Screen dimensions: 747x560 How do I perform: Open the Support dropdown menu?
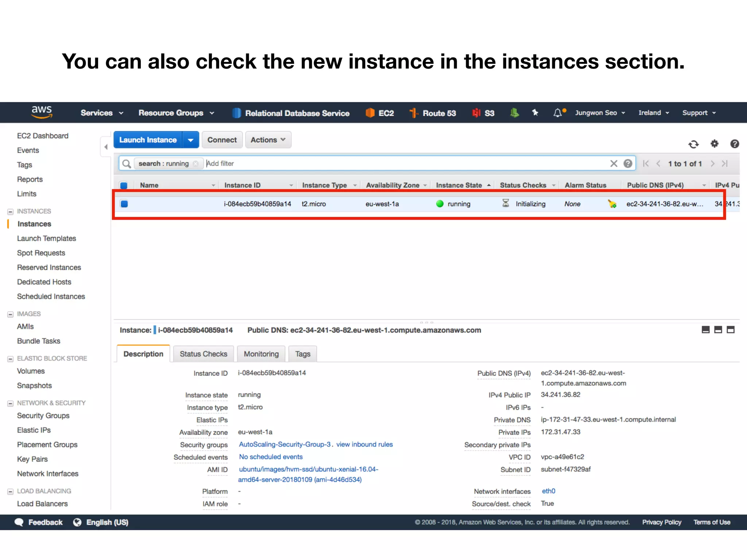[x=699, y=113]
